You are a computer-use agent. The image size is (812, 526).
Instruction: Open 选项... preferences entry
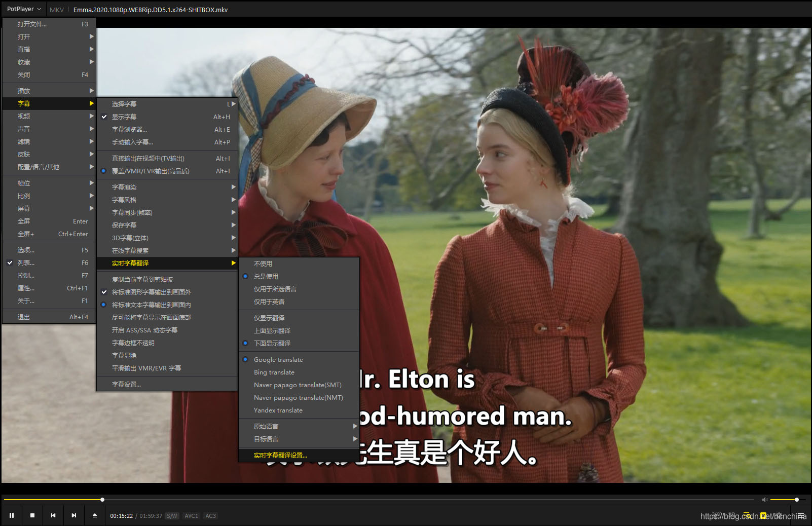[49, 250]
